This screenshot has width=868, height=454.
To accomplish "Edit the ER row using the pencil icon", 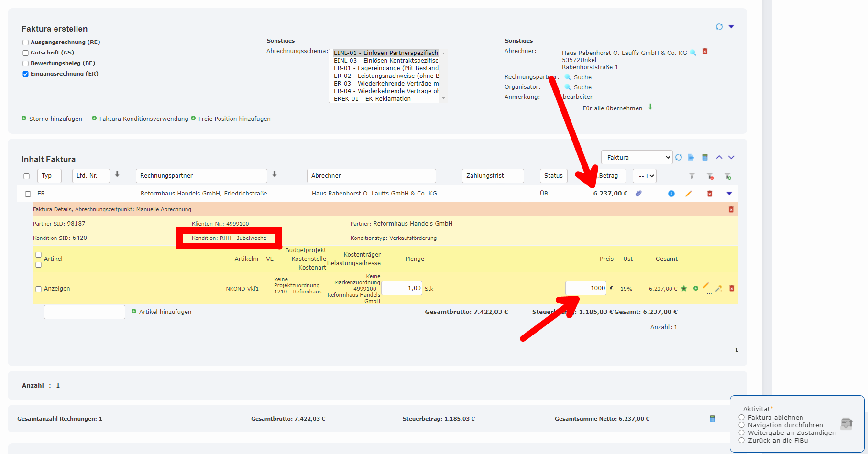I will point(688,193).
